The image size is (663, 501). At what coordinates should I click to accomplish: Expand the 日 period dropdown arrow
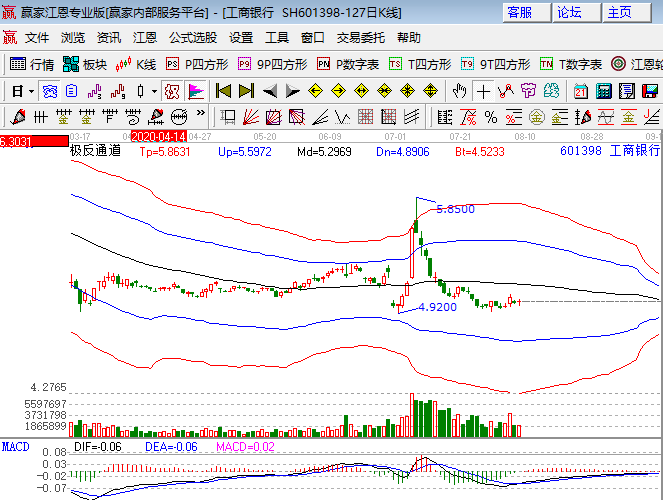click(31, 91)
